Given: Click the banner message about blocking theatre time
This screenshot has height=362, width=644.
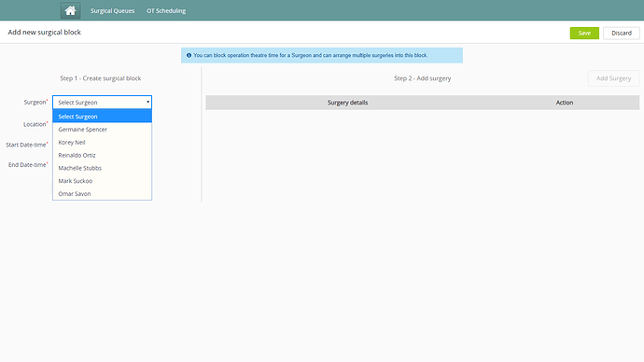Looking at the screenshot, I should pyautogui.click(x=311, y=55).
